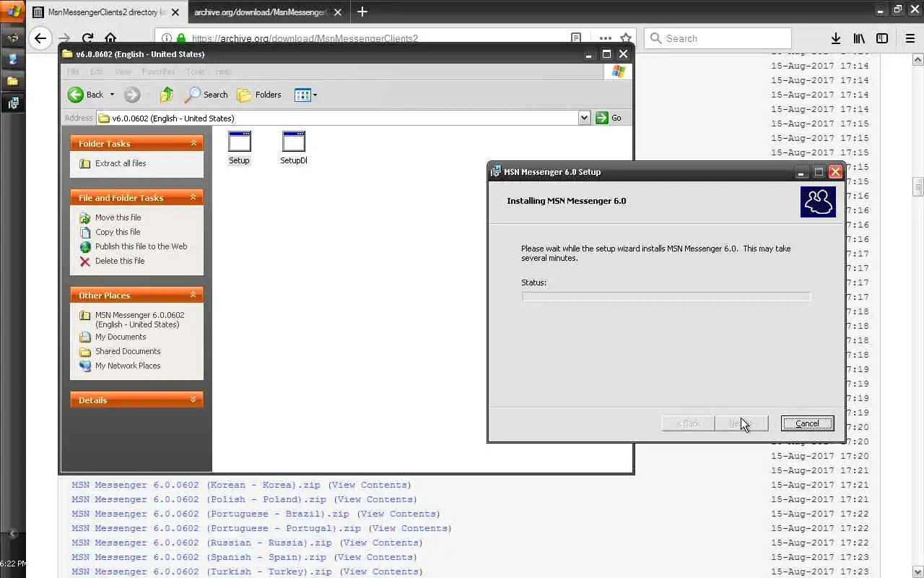Close the MsnMessengerClients2 directory tab
Image resolution: width=924 pixels, height=578 pixels.
[175, 12]
